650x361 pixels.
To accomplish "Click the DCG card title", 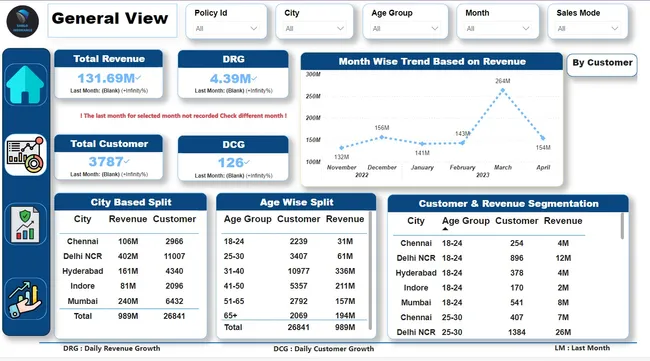I will pyautogui.click(x=233, y=145).
